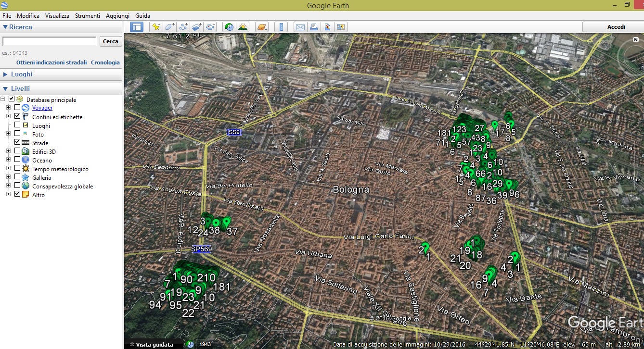Screen dimensions: 644x349
Task: Uncheck Confini ed etichette checkbox
Action: [17, 116]
